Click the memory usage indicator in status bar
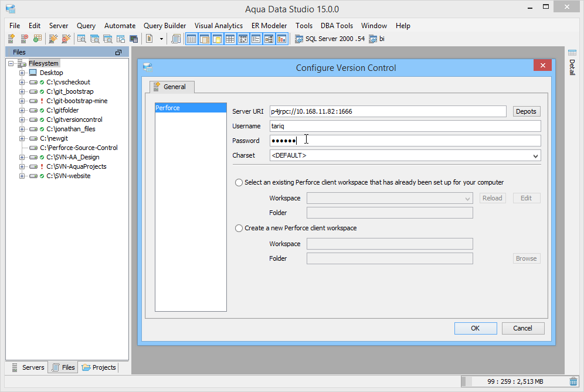The height and width of the screenshot is (392, 584). [x=514, y=381]
